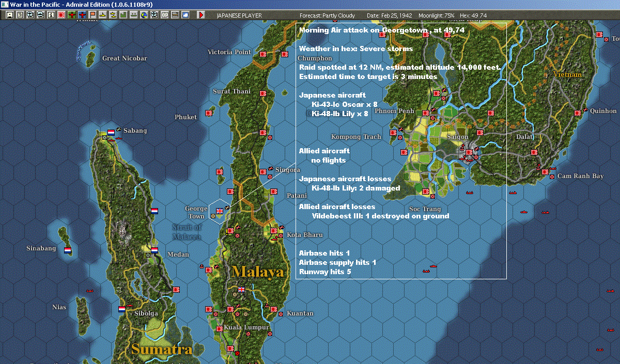Select the Japanese flag base at Quinhon
This screenshot has height=364, width=620.
(x=578, y=113)
